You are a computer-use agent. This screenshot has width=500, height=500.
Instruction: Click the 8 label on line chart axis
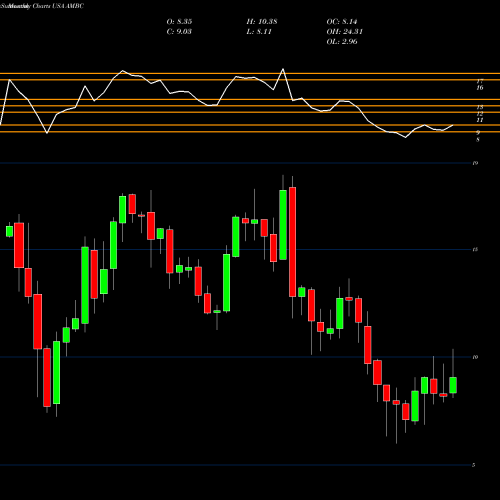tap(478, 140)
